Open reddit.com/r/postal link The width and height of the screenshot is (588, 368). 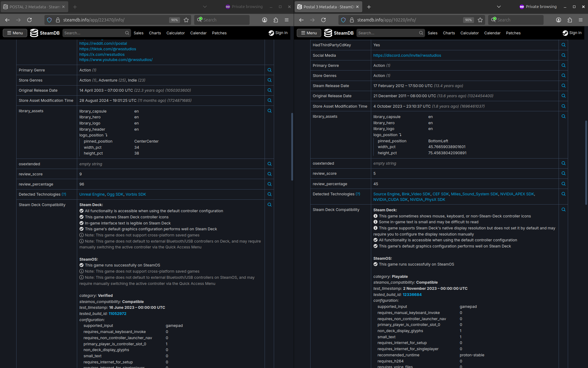click(x=103, y=44)
